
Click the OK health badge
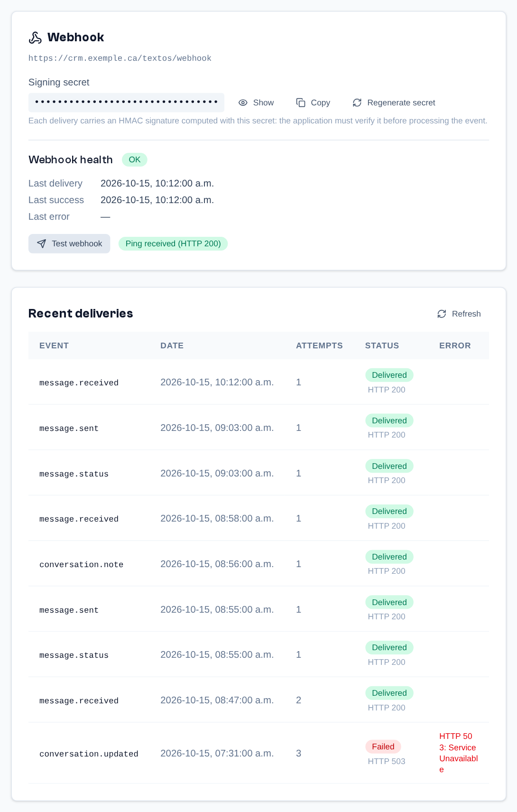(x=135, y=159)
